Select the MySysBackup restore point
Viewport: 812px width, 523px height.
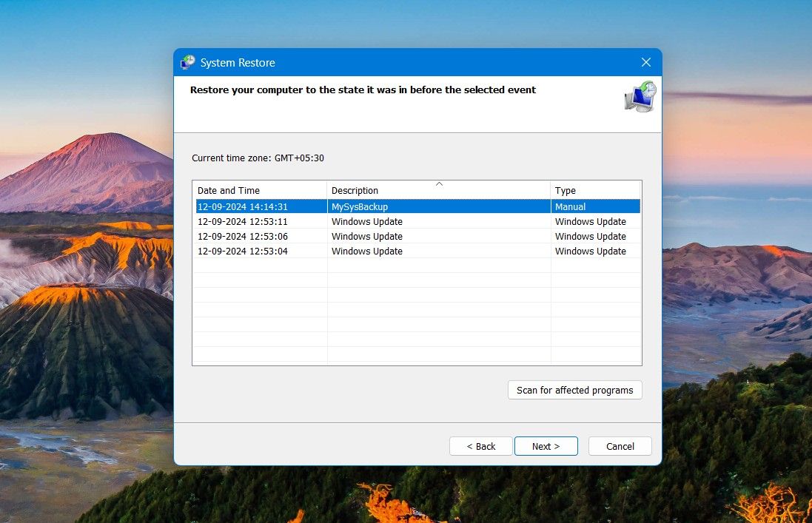pyautogui.click(x=360, y=207)
